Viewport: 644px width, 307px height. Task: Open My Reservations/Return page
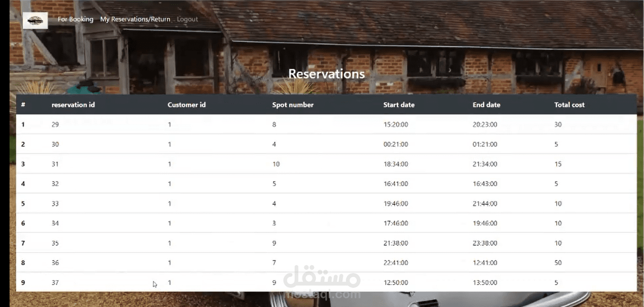(x=135, y=19)
